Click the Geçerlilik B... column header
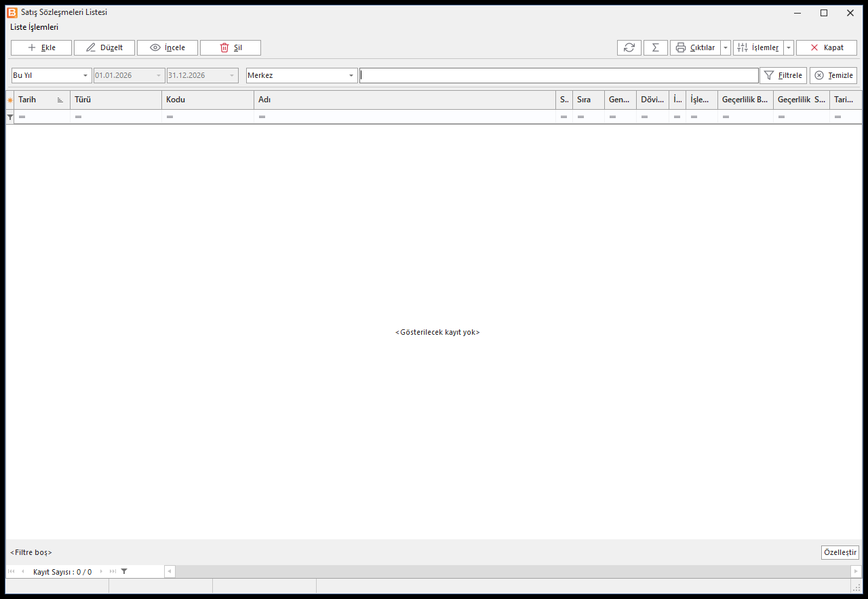868x599 pixels. click(745, 100)
